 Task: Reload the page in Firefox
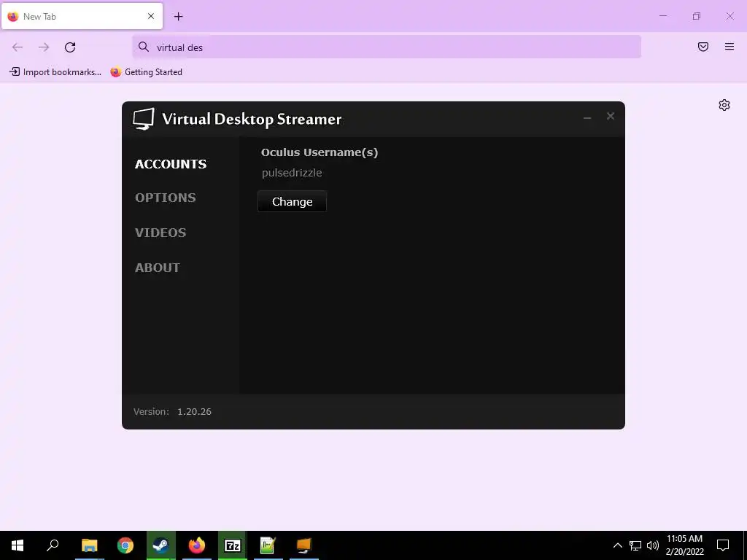(70, 47)
